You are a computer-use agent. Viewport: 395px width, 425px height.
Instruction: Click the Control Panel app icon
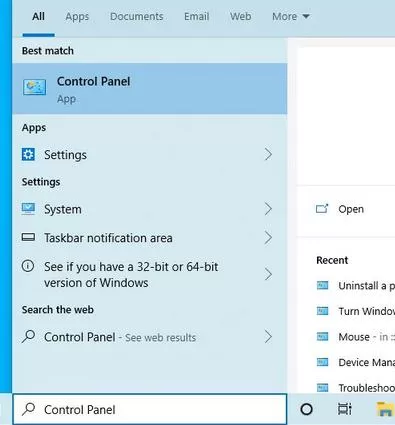click(35, 87)
